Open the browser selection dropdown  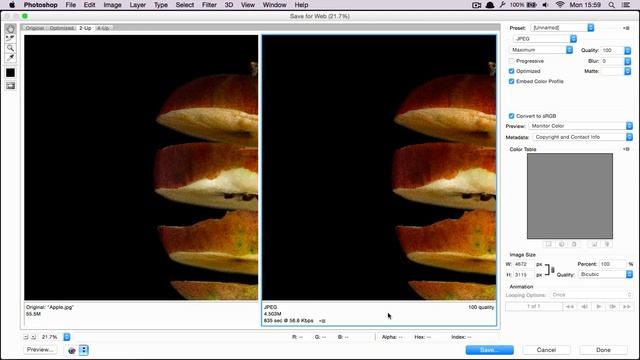[x=84, y=350]
